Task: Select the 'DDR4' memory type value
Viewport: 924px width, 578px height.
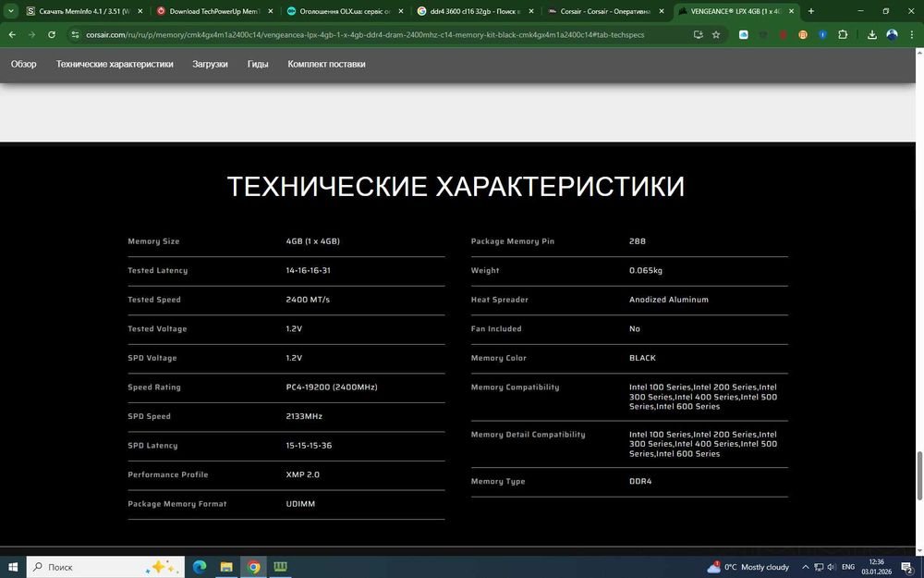Action: pyautogui.click(x=640, y=481)
